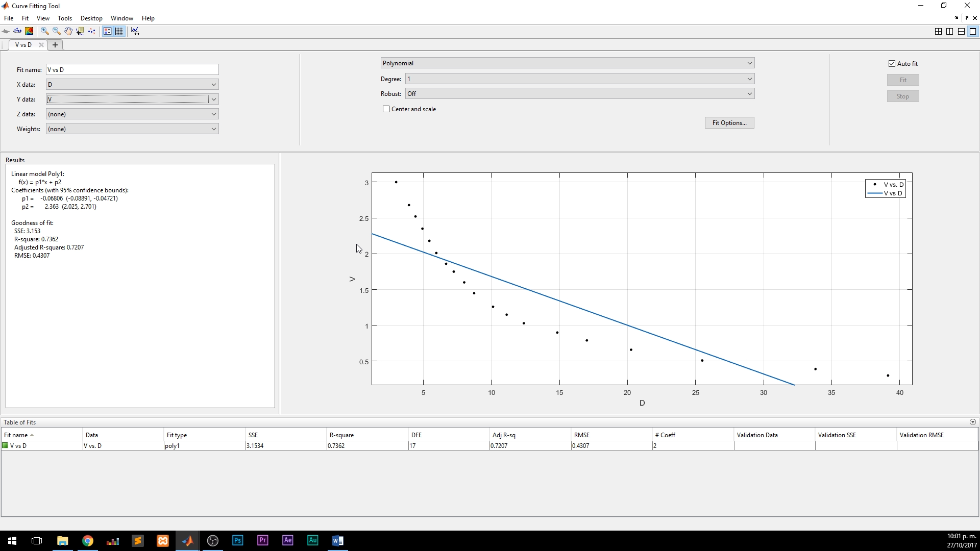Click the Exclude Outliers points icon
The height and width of the screenshot is (551, 980).
(92, 31)
